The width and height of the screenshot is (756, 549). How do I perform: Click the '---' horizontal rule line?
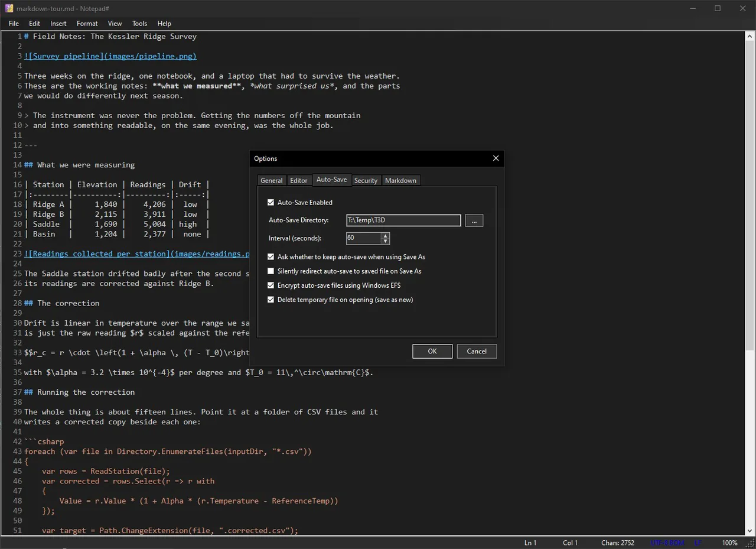tap(31, 145)
